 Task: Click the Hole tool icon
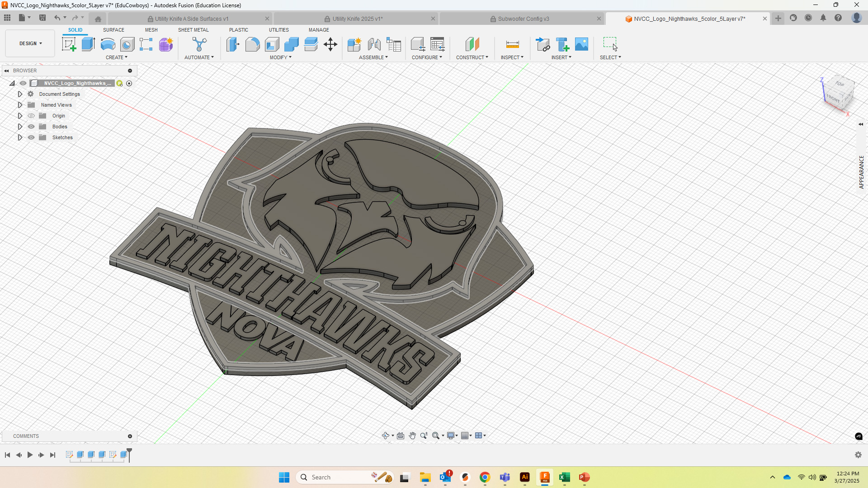click(127, 44)
